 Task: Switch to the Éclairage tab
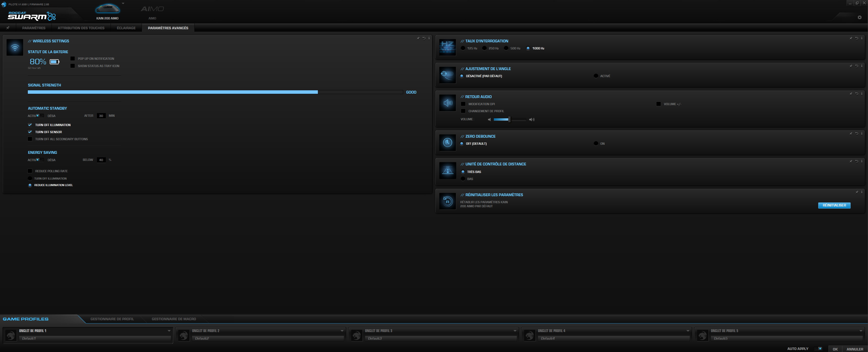click(x=126, y=28)
